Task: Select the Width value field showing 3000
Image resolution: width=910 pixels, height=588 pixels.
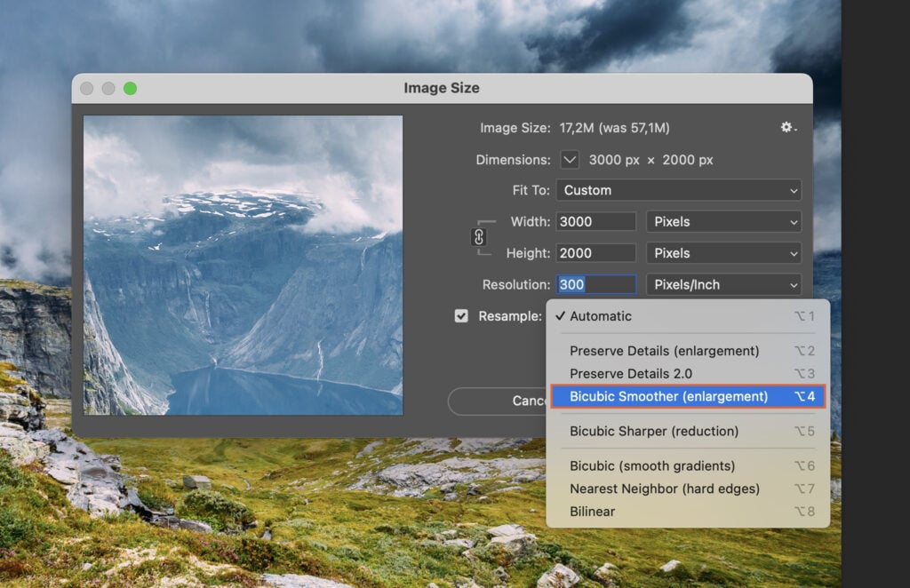Action: click(x=595, y=221)
